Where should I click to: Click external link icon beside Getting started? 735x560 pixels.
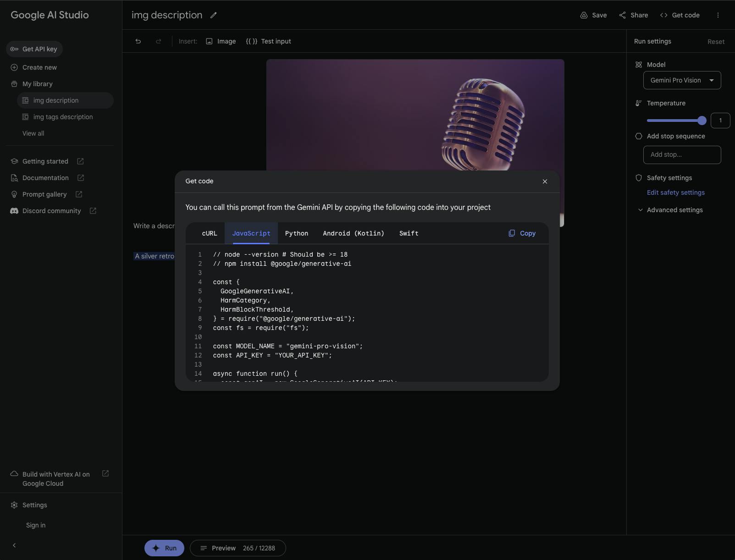(80, 161)
